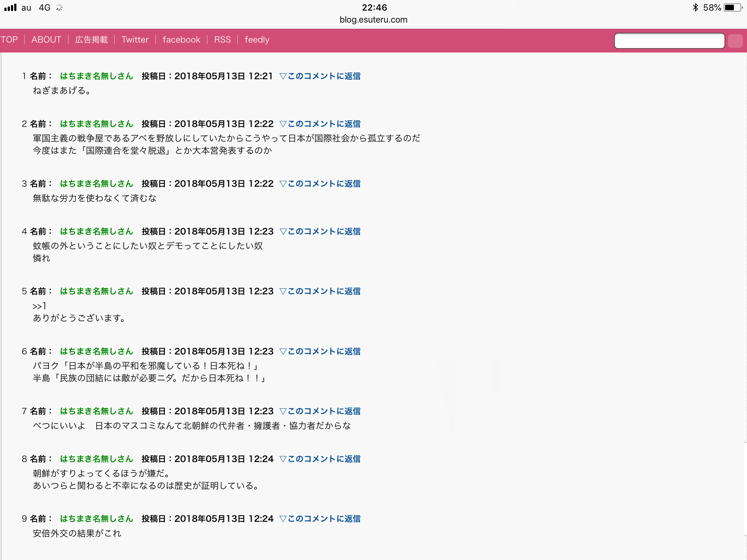Select the はちまき名無しさん name on comment 9

coord(97,519)
